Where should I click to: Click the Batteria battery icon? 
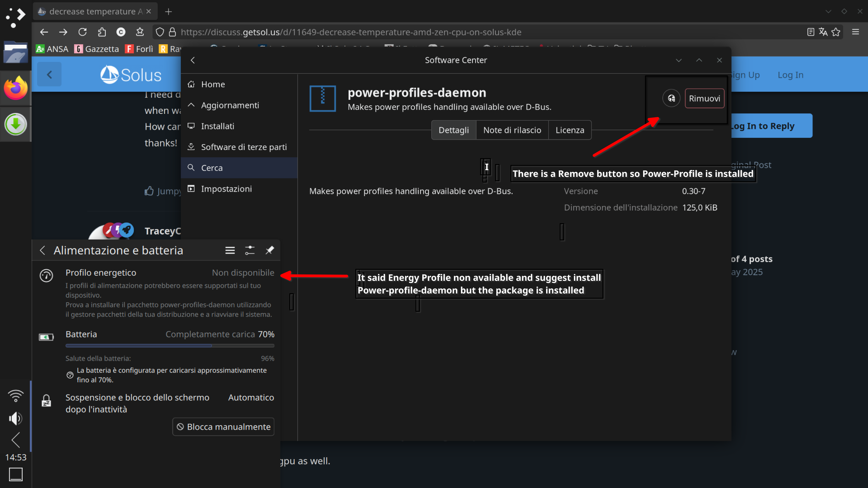(x=46, y=337)
